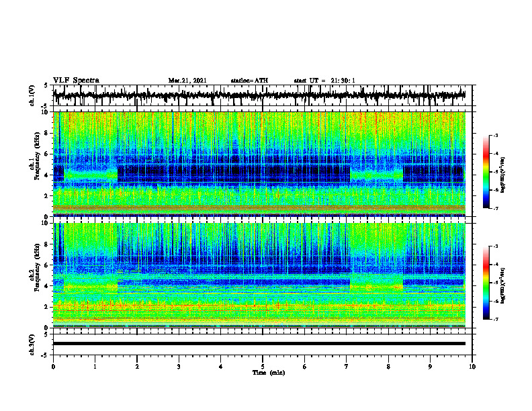
Task: Click the "-7" tick on ch.2 color bar
Action: click(x=496, y=319)
